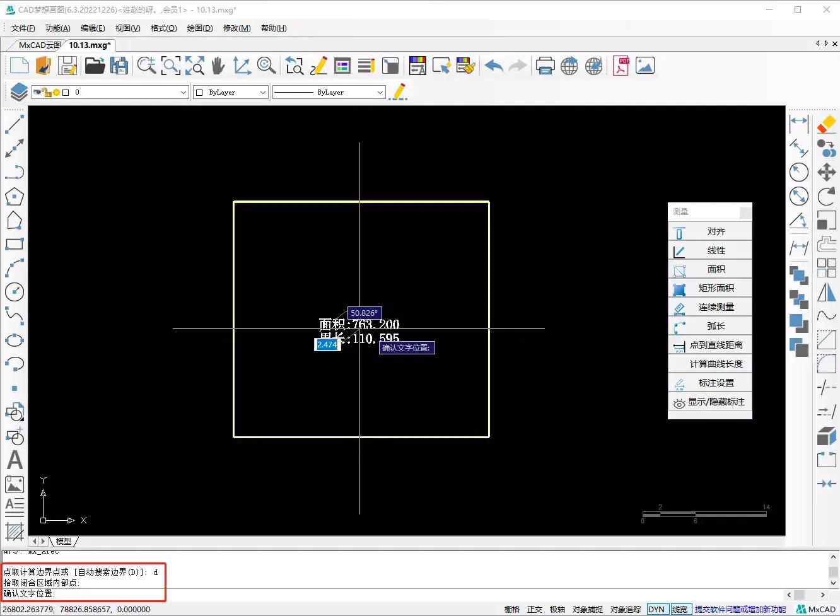840x616 pixels.
Task: Click the Open folder icon
Action: tap(95, 66)
